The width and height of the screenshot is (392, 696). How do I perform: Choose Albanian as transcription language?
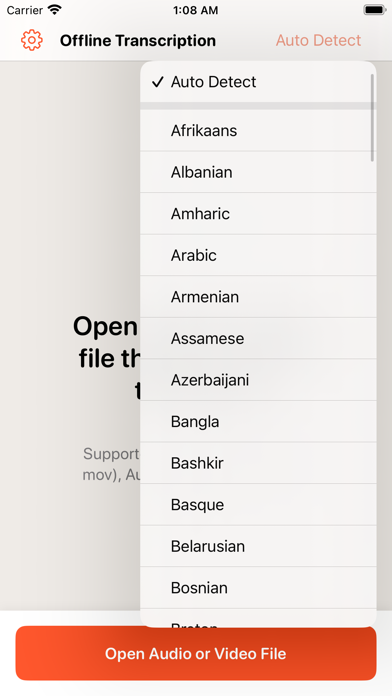point(258,172)
